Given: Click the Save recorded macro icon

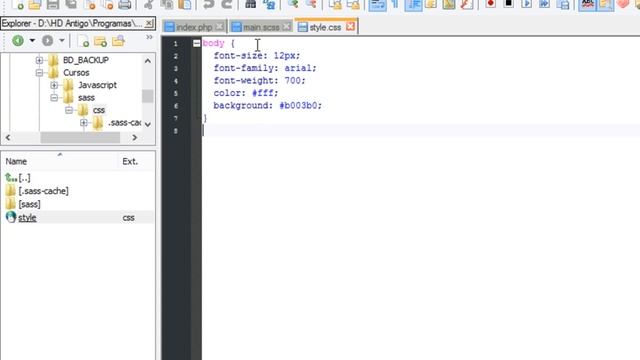Looking at the screenshot, I should click(x=563, y=4).
